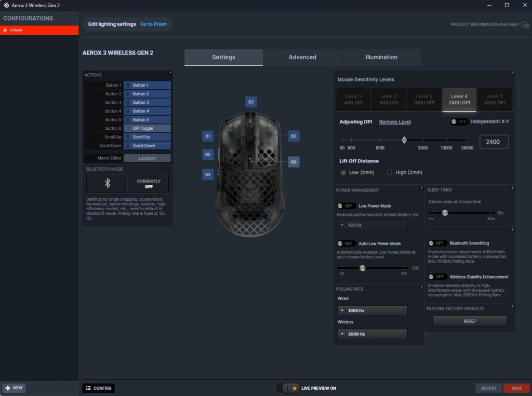Open the Wired polling rate dropdown
Screen dimensions: 532x396
373,310
